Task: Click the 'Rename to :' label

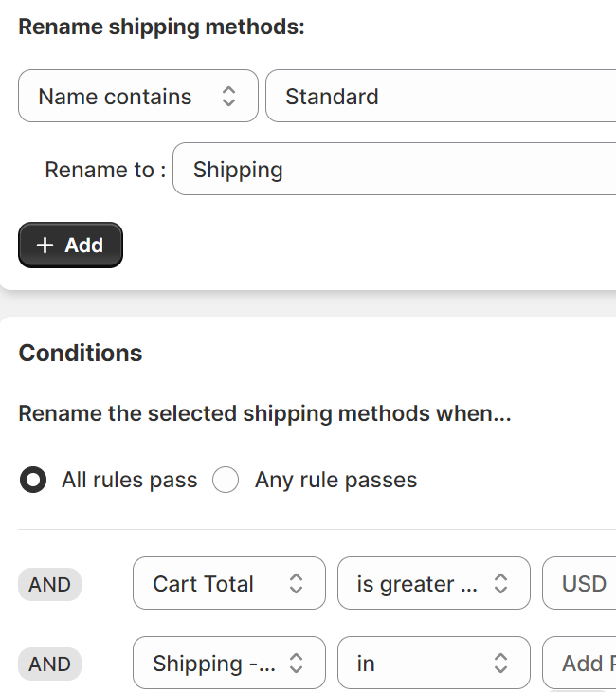Action: 105,171
